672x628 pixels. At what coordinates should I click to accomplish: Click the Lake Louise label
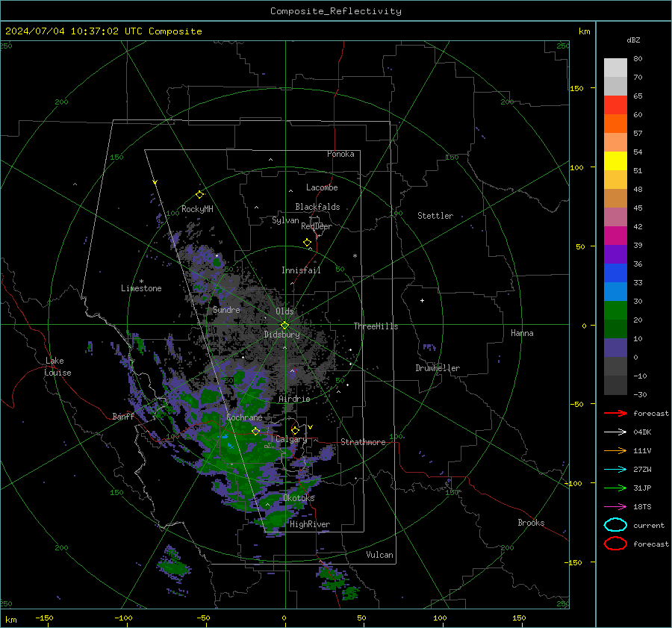click(58, 367)
